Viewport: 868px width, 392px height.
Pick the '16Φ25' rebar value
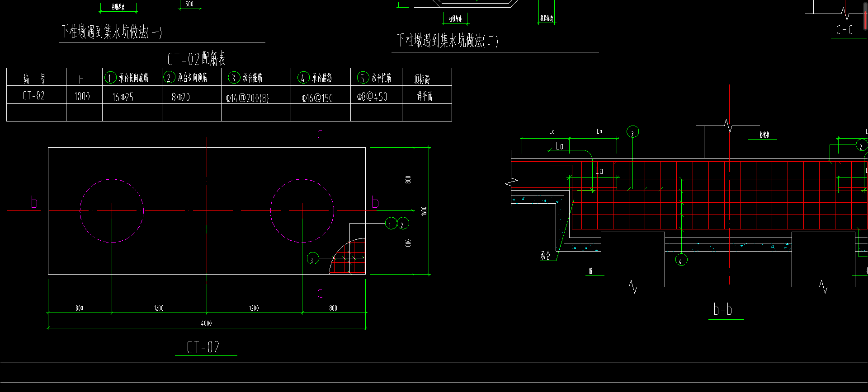pyautogui.click(x=123, y=97)
